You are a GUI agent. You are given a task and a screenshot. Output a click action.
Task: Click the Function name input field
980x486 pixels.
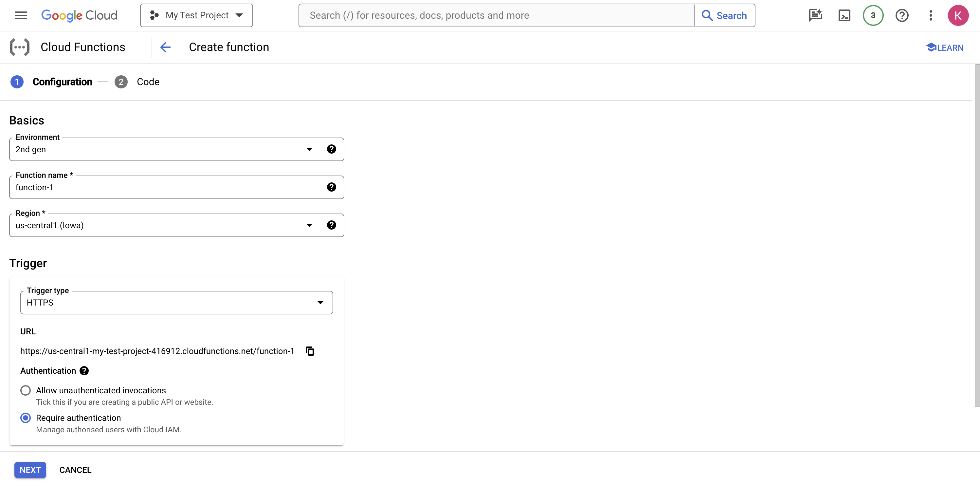coord(177,187)
